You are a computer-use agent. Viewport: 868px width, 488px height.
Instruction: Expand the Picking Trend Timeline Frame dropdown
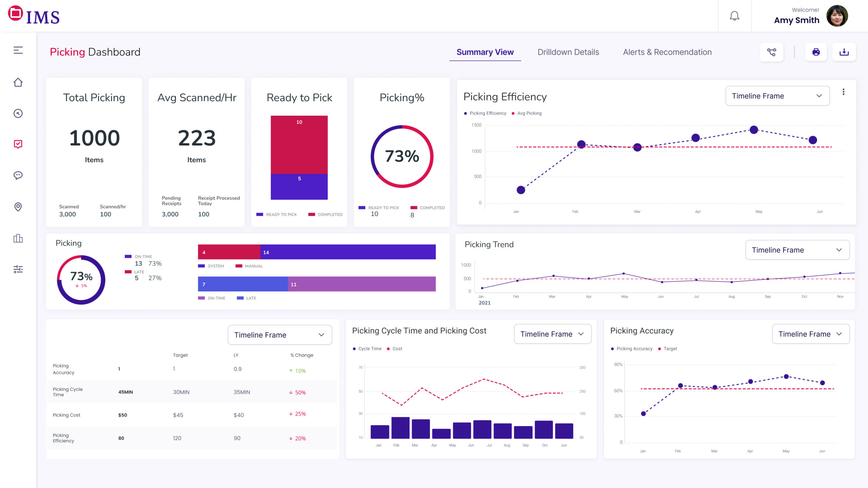(x=797, y=250)
